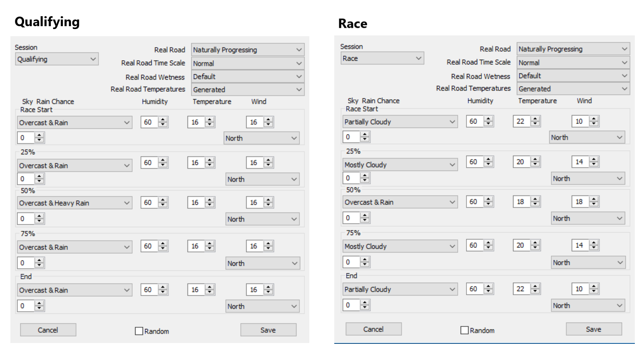Adjust Qualifying End wind speed stepper

coord(269,289)
